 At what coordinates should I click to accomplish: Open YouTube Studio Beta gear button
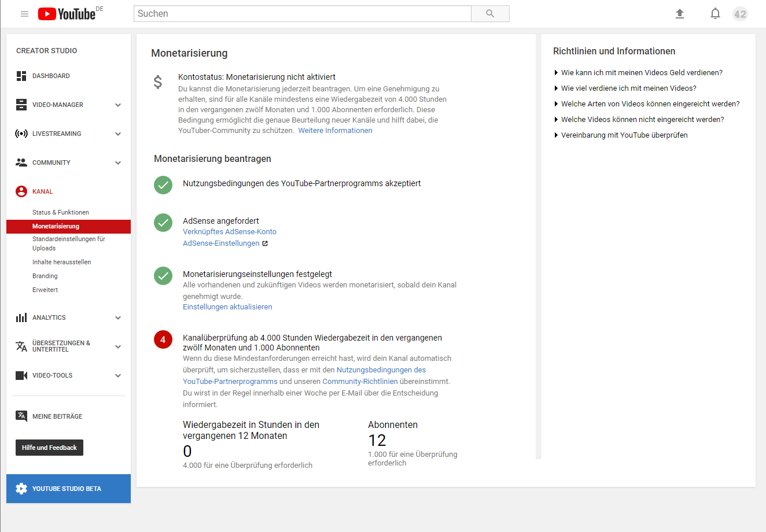click(21, 489)
